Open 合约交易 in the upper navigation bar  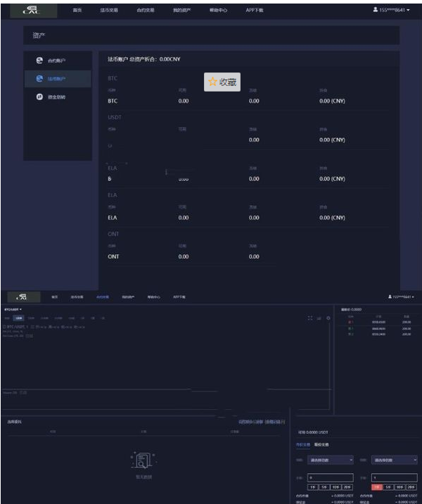(x=146, y=11)
